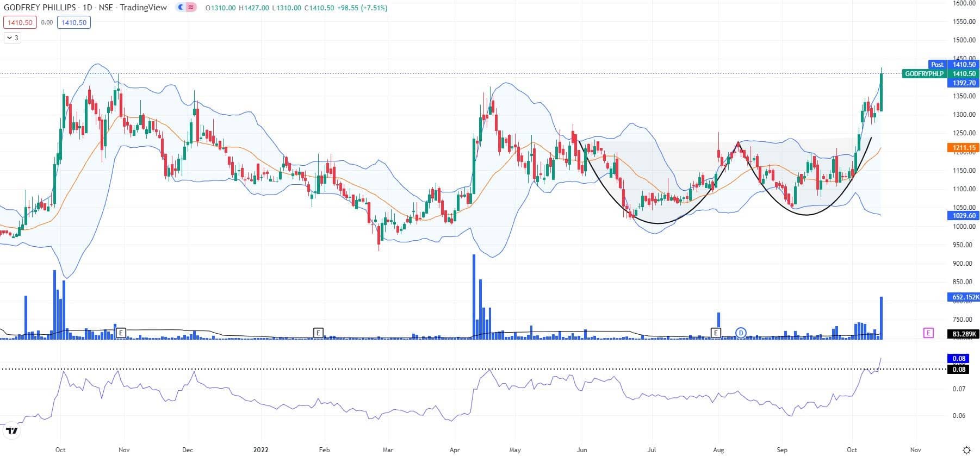Click the Jul label on time axis
This screenshot has height=456, width=980.
click(x=652, y=449)
